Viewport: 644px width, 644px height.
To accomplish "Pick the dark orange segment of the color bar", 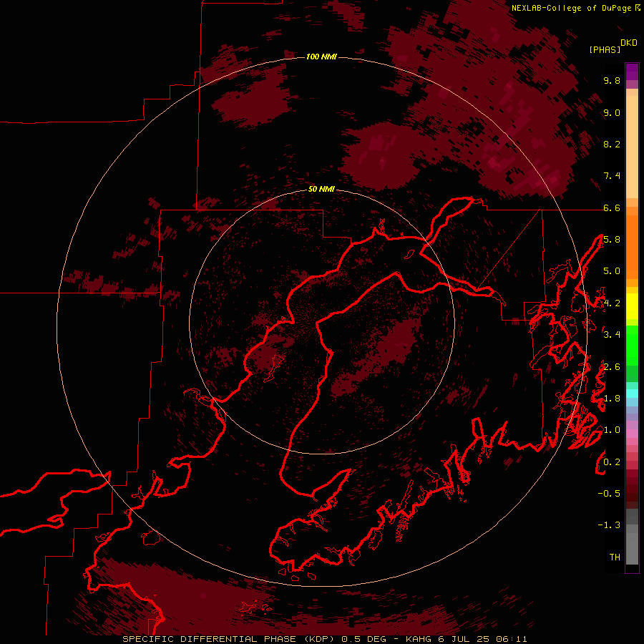I will click(x=632, y=246).
